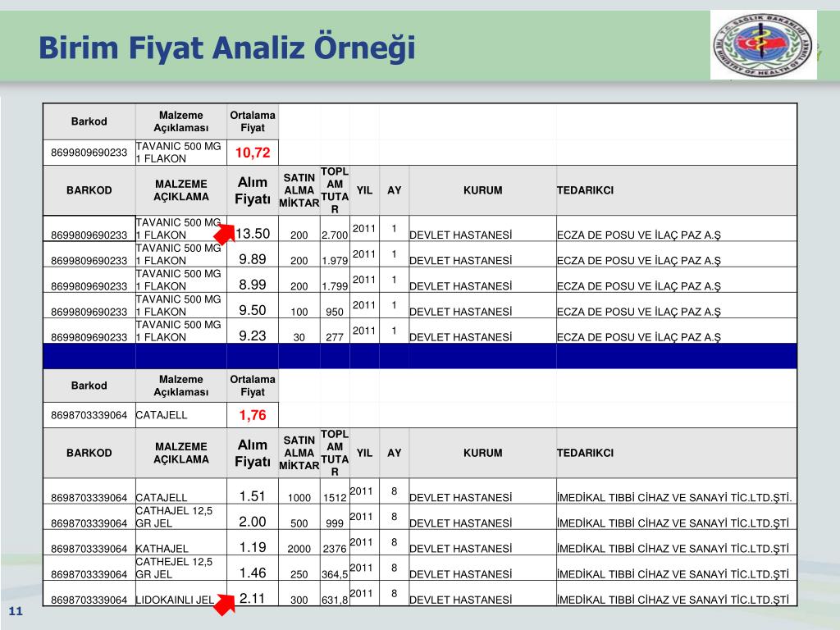This screenshot has width=840, height=630.
Task: Click the price cell 2.00
Action: 253,522
